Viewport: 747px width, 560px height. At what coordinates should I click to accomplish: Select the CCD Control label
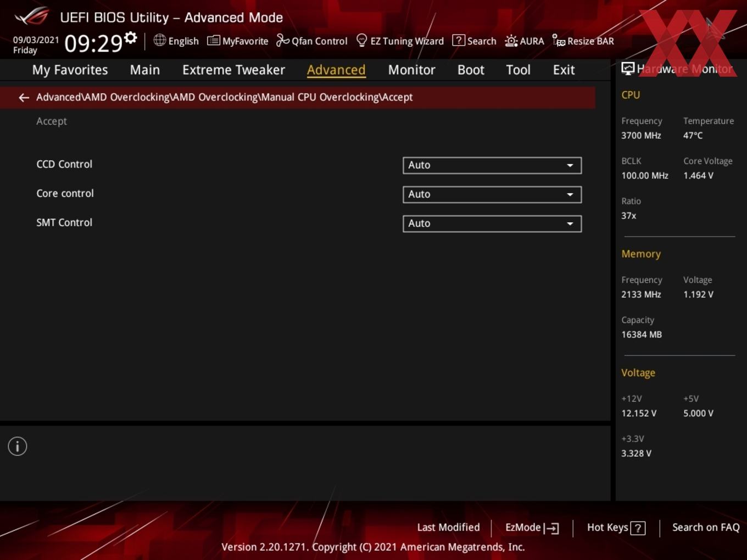(x=64, y=164)
